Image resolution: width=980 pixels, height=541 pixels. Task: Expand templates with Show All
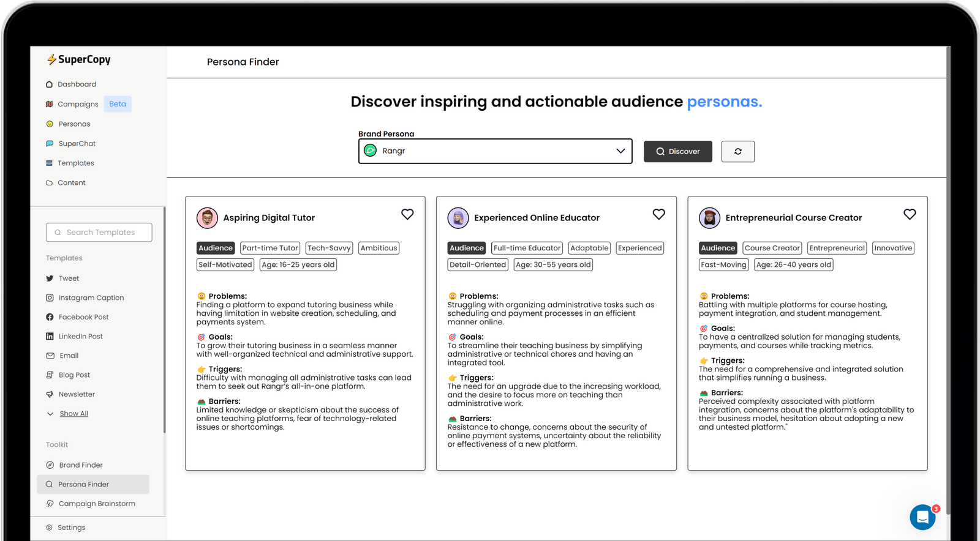click(74, 414)
